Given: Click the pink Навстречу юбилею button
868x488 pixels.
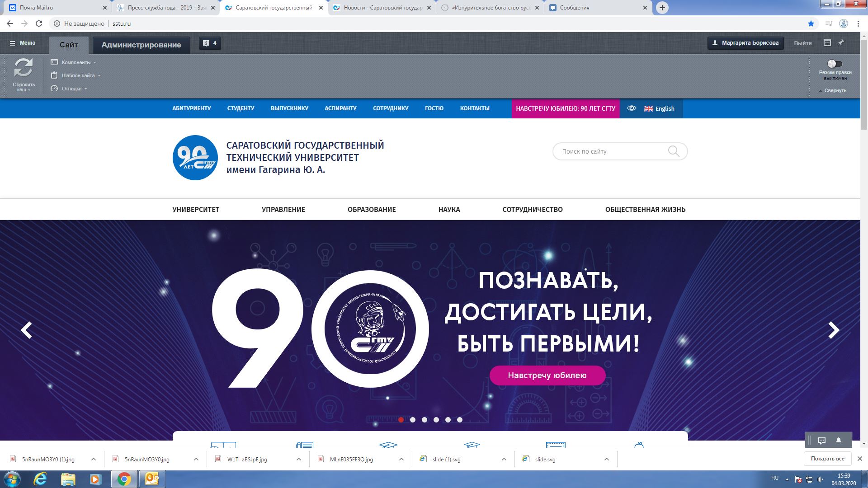Looking at the screenshot, I should point(547,375).
